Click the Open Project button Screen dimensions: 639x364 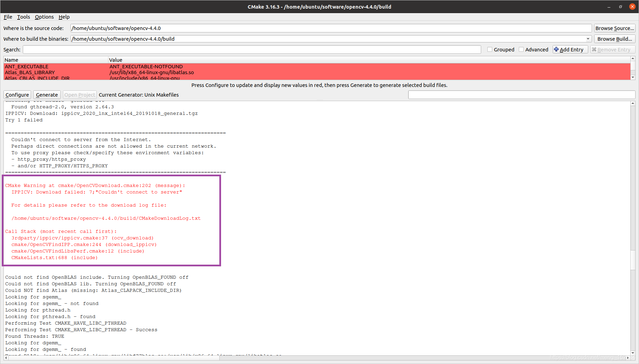[79, 95]
